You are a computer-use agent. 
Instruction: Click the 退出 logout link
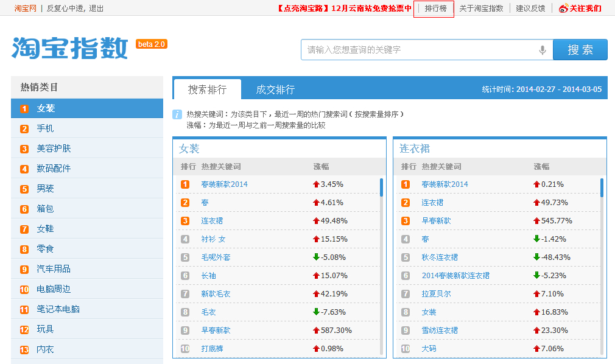(x=96, y=9)
